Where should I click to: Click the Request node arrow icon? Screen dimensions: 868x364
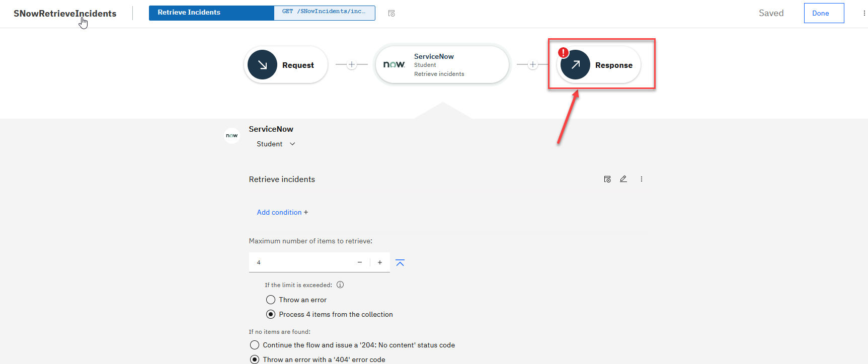coord(262,65)
